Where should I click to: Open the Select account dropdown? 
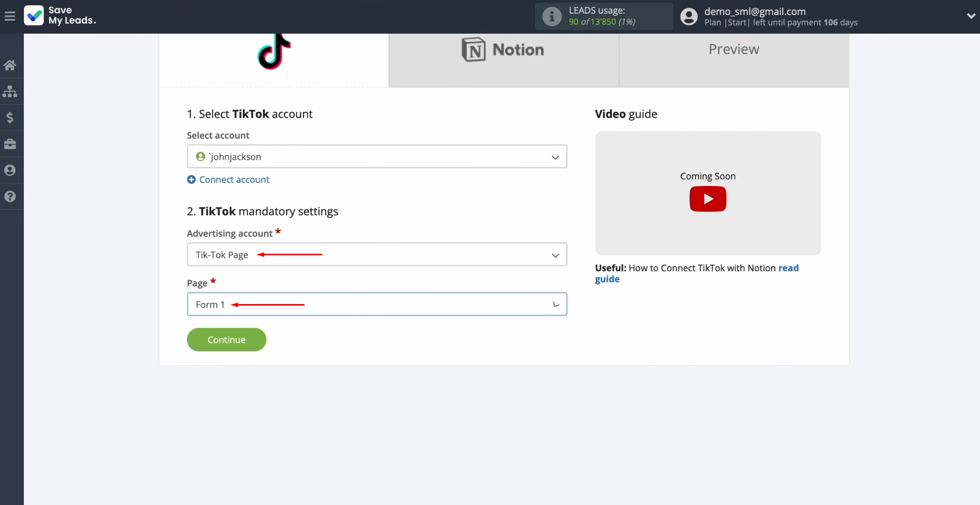(377, 156)
